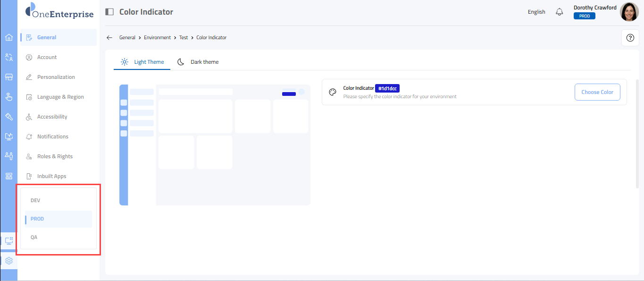
Task: Click the settings gear icon in the rail
Action: click(x=8, y=260)
